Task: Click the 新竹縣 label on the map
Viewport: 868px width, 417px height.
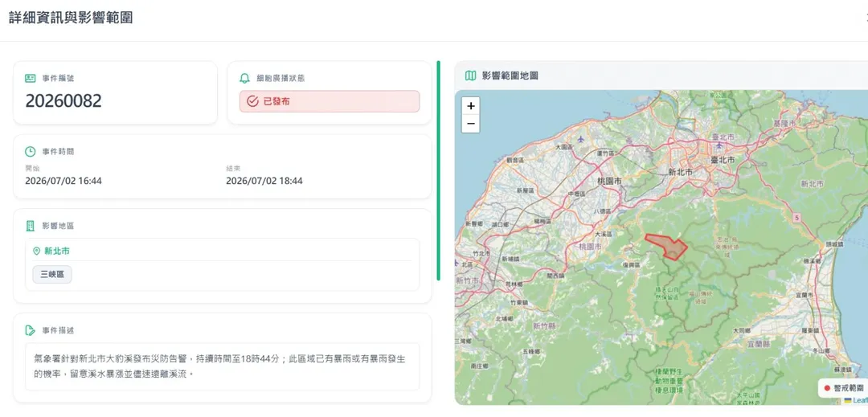Action: click(x=545, y=326)
